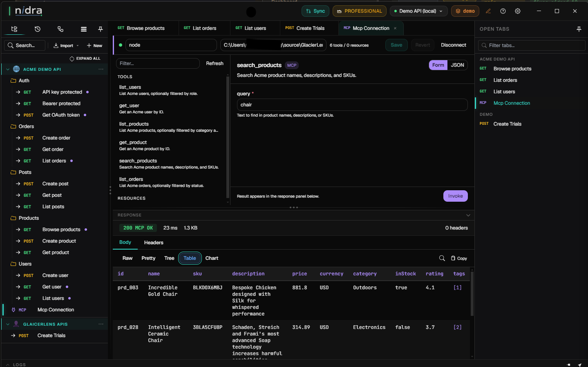Collapse the Response panel chevron

pos(468,215)
